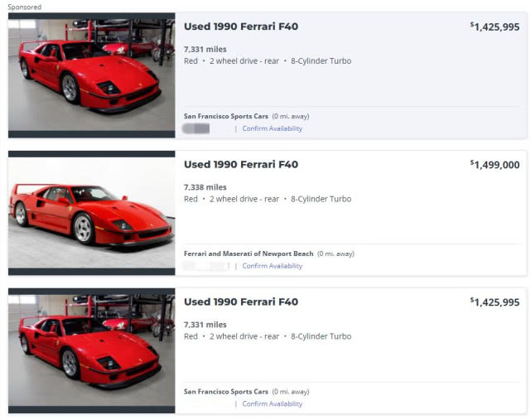The image size is (531, 420).
Task: Click the $1,499,000 price
Action: tap(495, 165)
